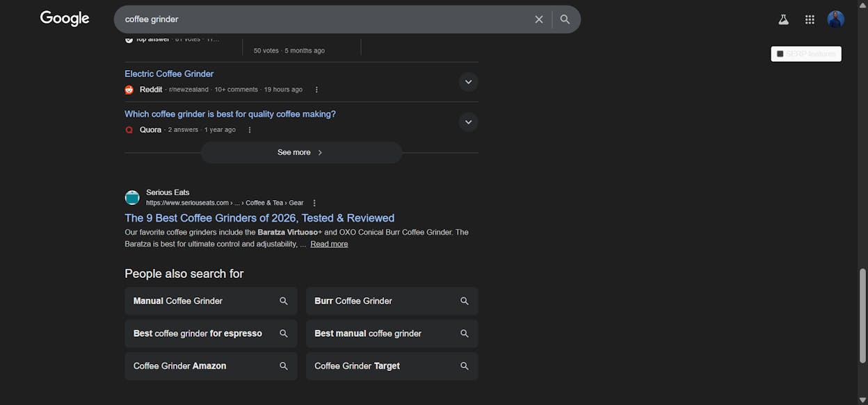Click search icon on Manual Coffee Grinder
Screen dimensions: 868x405
tap(284, 301)
